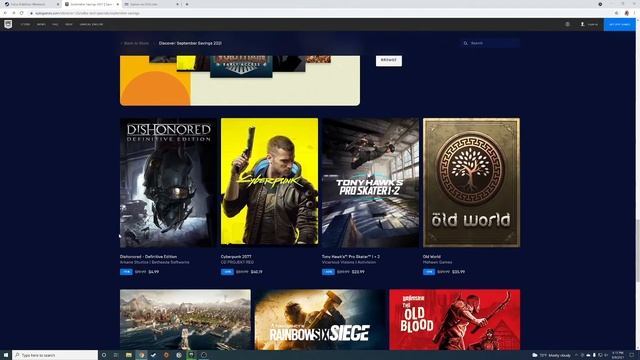Click the Dishonored discount badge
This screenshot has width=640, height=360.
(x=126, y=271)
